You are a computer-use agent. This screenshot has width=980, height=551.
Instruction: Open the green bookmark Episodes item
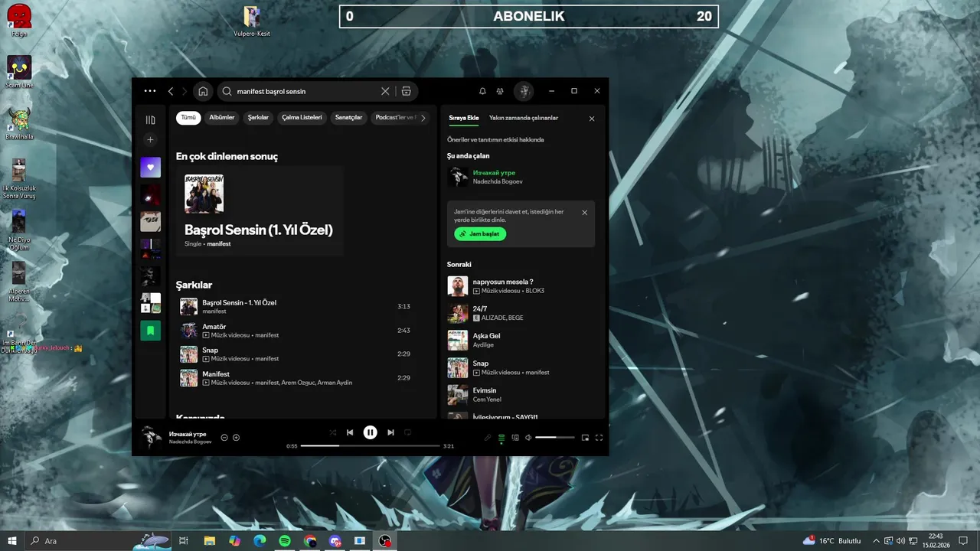(151, 331)
